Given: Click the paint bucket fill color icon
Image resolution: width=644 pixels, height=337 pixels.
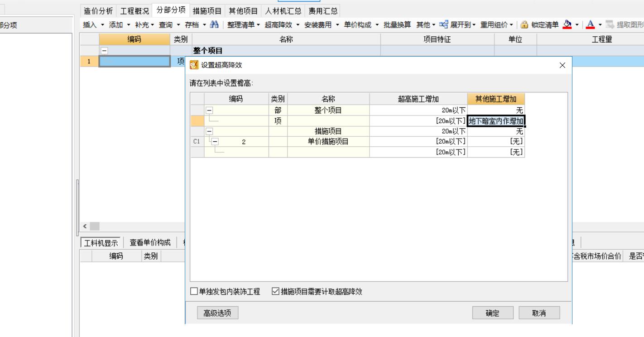Looking at the screenshot, I should coord(566,25).
